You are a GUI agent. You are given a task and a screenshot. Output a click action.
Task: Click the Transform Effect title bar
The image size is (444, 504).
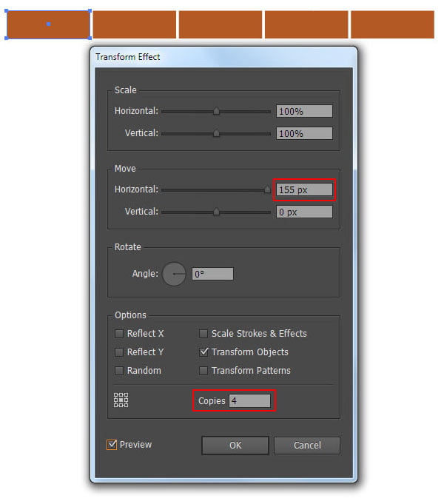coord(223,57)
